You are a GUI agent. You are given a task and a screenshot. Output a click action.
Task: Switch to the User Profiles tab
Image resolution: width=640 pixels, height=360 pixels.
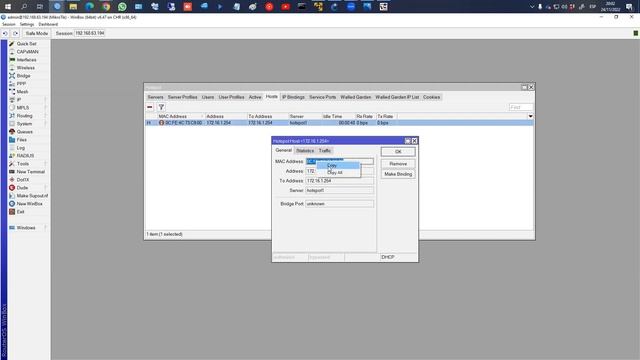(x=231, y=97)
